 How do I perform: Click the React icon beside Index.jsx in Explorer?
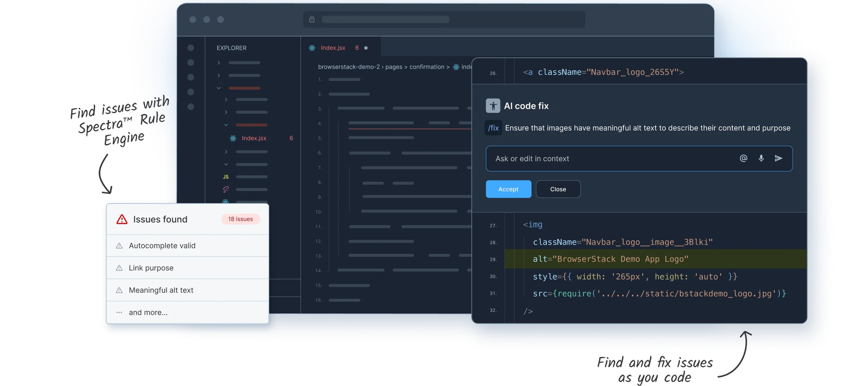tap(233, 138)
